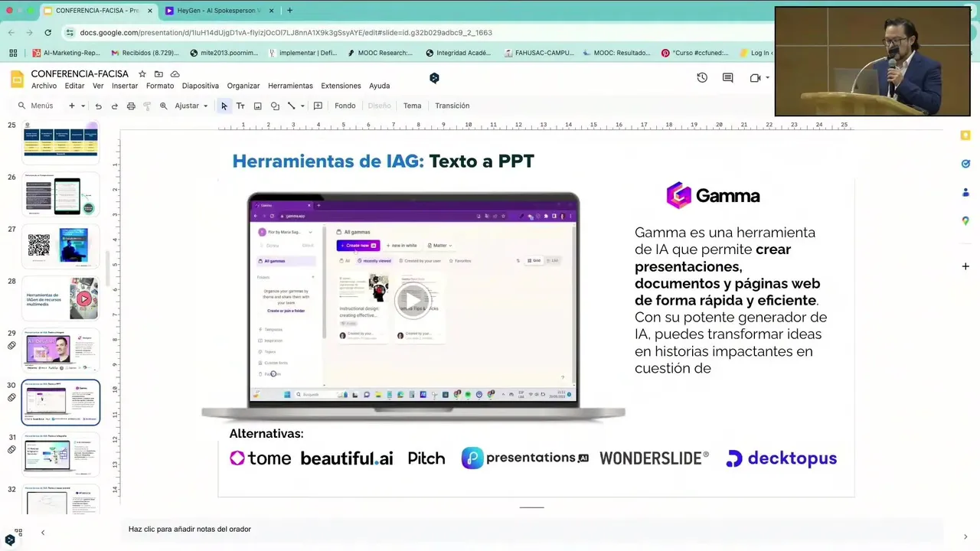Select the paint format roller tool
Screen dimensions: 980x551
[x=147, y=106]
